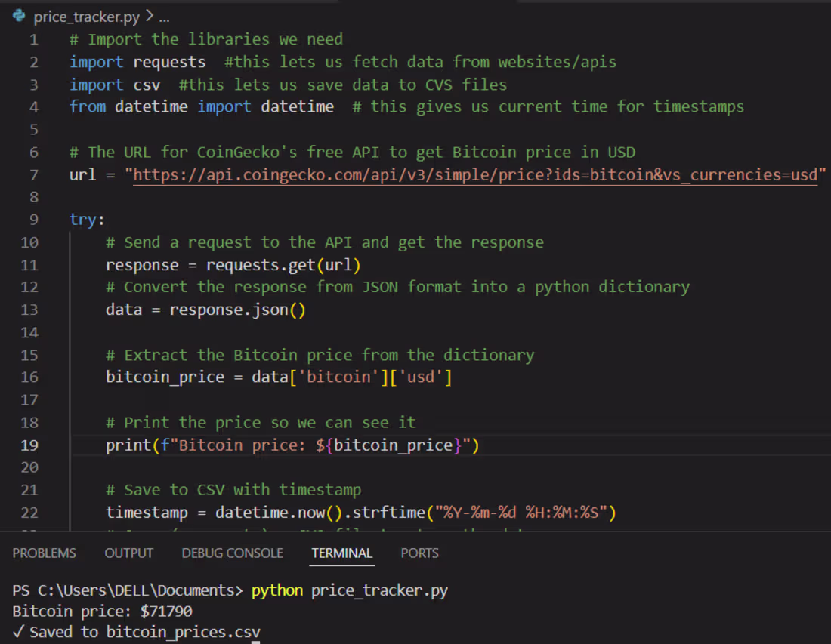Click the 'bitcoin' string key

[x=338, y=377]
